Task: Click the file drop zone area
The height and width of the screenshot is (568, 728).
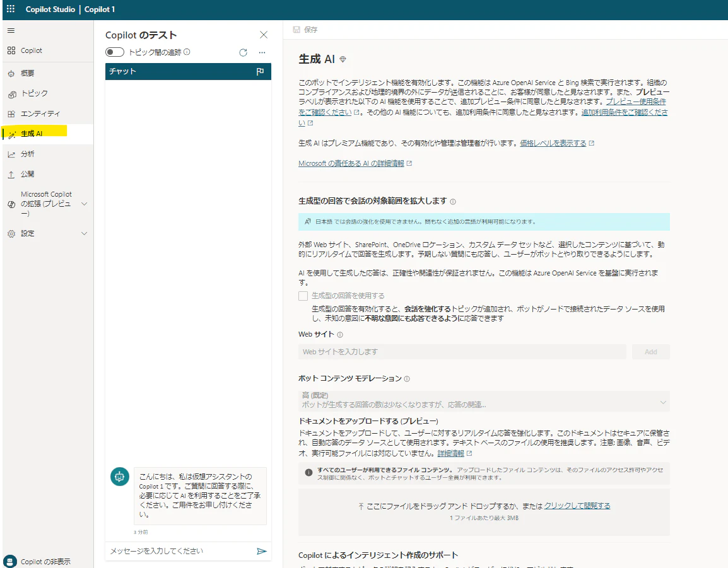Action: (484, 512)
